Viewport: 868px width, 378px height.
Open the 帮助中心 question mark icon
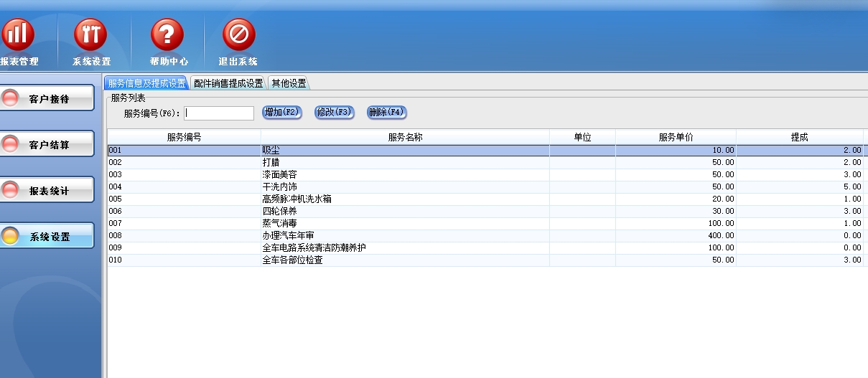167,34
